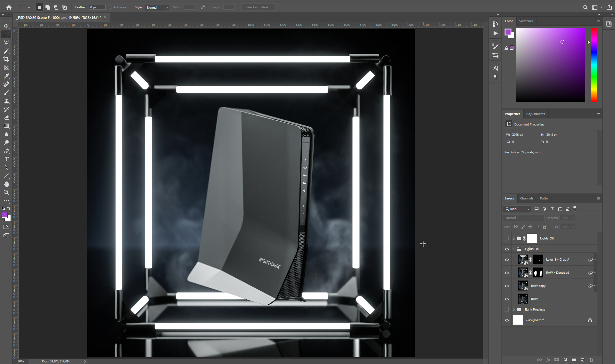
Task: Hide the Background layer
Action: click(x=507, y=320)
